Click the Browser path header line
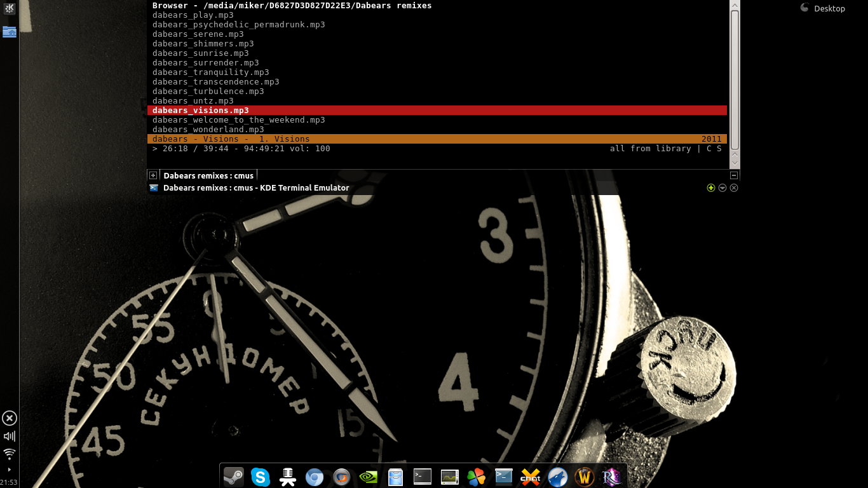 coord(292,6)
